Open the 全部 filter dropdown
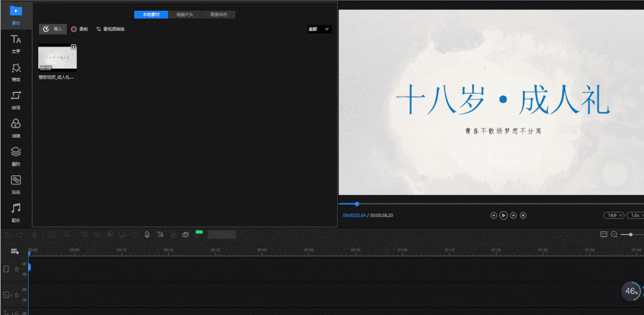 pos(319,29)
